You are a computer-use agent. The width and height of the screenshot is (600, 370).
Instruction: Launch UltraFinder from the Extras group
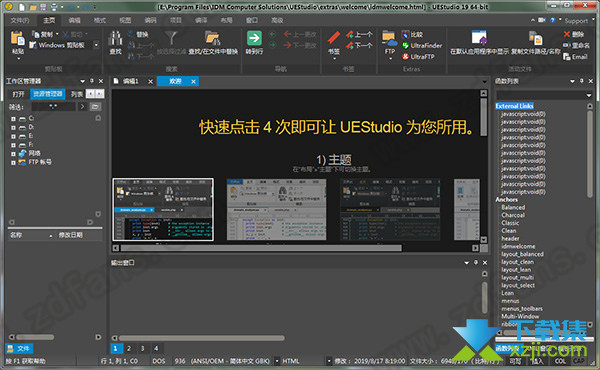[x=422, y=46]
